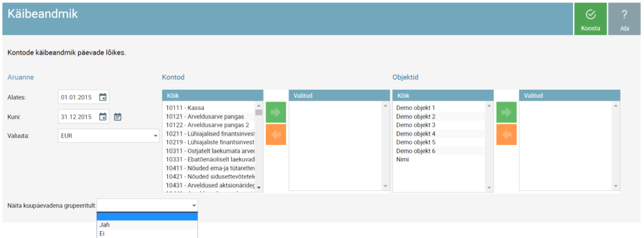644x238 pixels.
Task: Open the Abi help button
Action: click(x=625, y=19)
